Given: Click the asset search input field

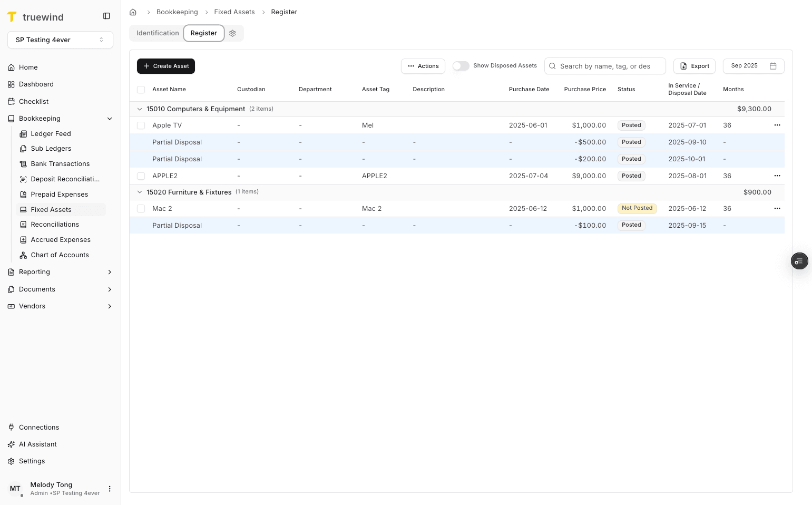Looking at the screenshot, I should click(x=605, y=66).
